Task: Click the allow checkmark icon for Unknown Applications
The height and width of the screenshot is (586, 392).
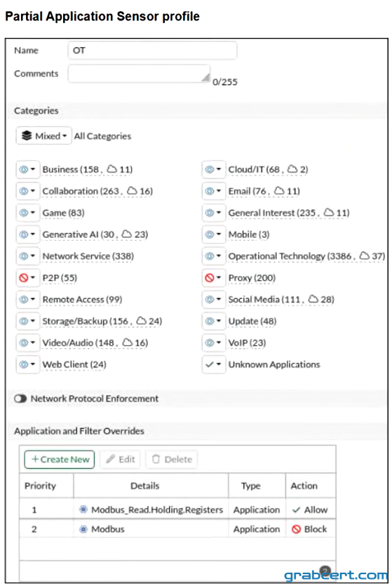Action: pyautogui.click(x=210, y=364)
